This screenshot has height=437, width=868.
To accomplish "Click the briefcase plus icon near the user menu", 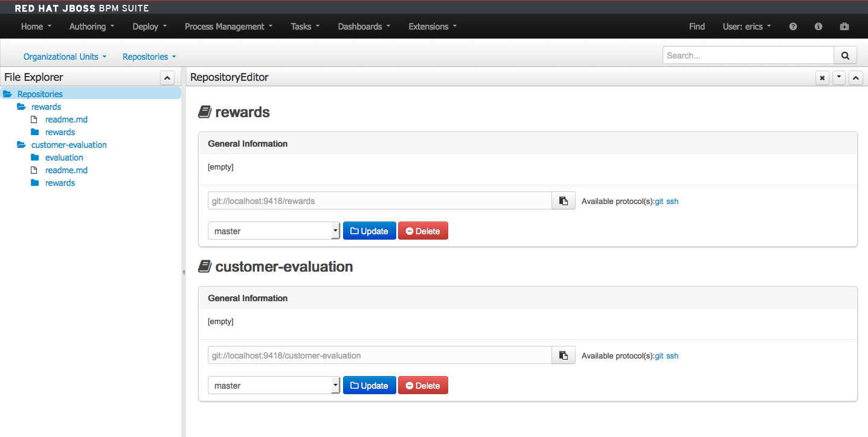I will [x=844, y=27].
